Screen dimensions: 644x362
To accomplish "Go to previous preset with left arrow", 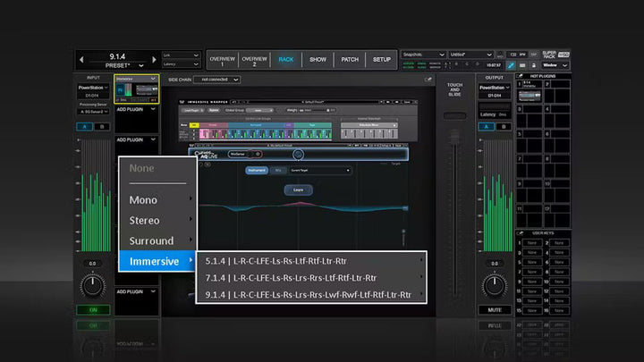I will coord(81,60).
